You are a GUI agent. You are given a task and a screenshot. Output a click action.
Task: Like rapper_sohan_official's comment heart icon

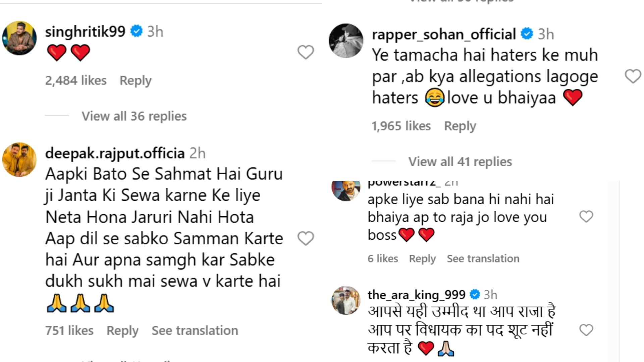(633, 76)
